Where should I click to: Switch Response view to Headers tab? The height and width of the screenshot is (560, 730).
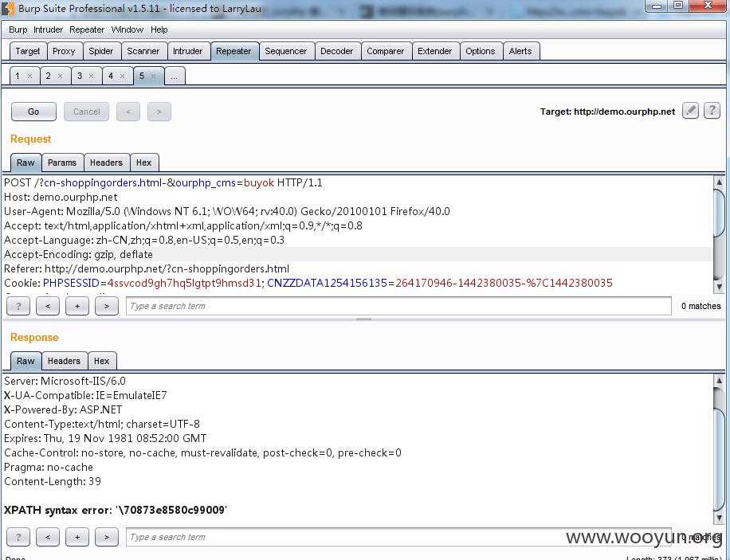pyautogui.click(x=64, y=361)
